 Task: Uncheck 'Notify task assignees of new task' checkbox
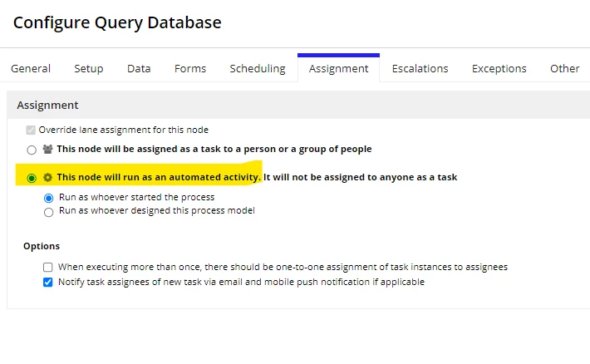pyautogui.click(x=48, y=282)
